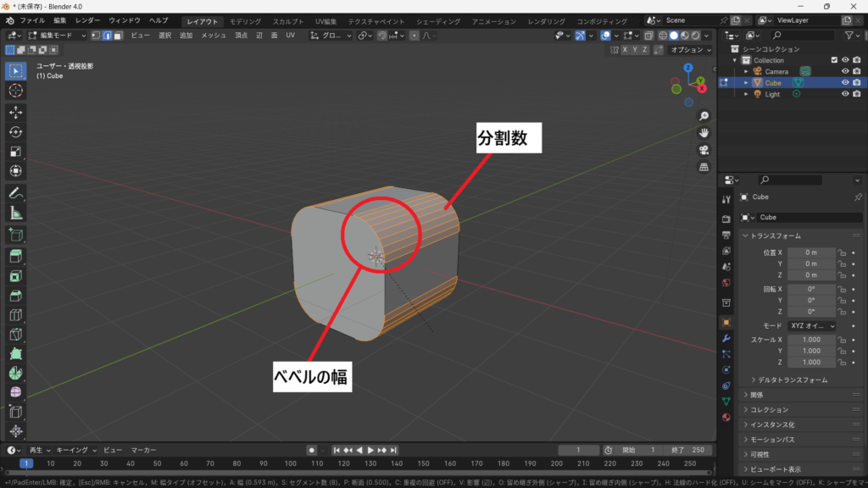Expand the Camera item in the outliner
868x488 pixels.
[x=746, y=72]
